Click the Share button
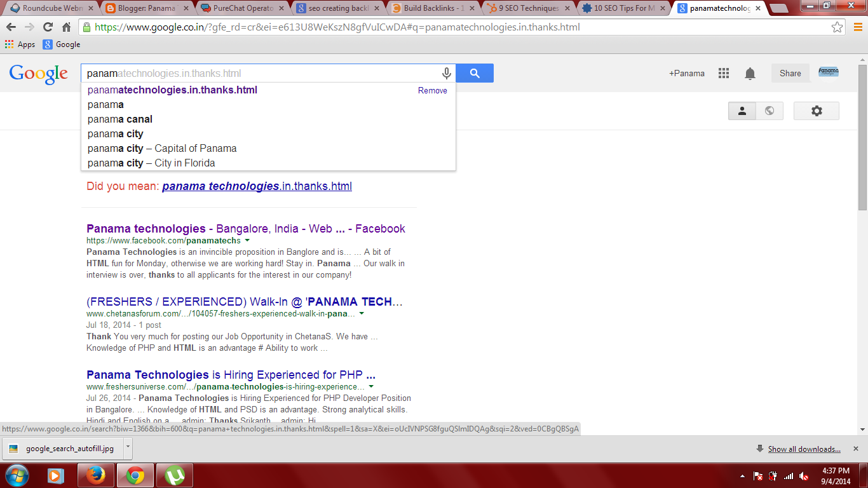Screen dimensions: 868x488 (790, 73)
